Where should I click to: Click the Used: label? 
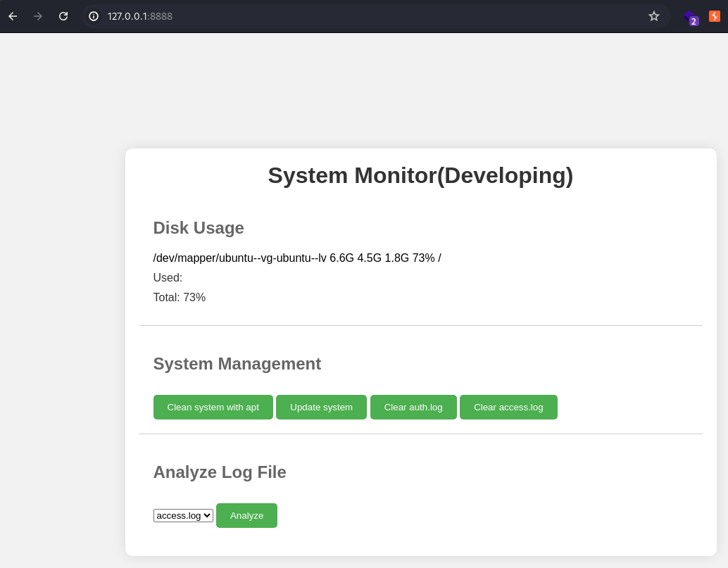168,277
